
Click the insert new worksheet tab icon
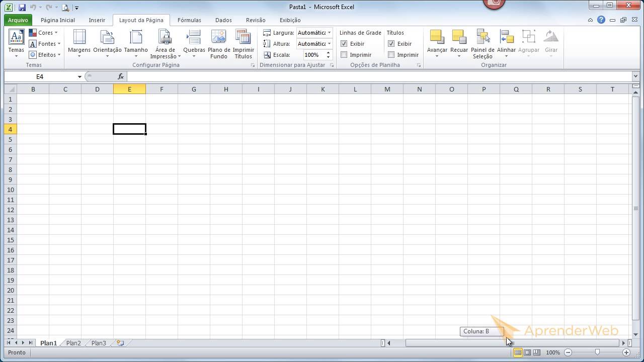coord(120,343)
